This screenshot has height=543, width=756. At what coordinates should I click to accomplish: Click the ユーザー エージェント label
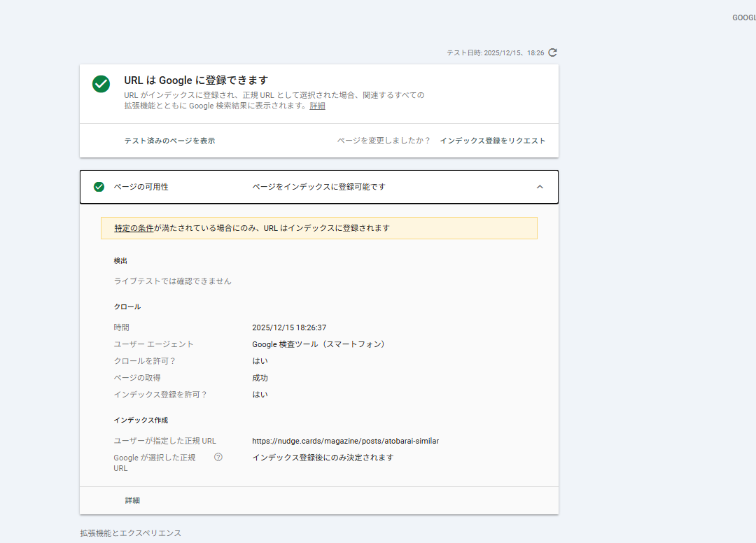[153, 344]
